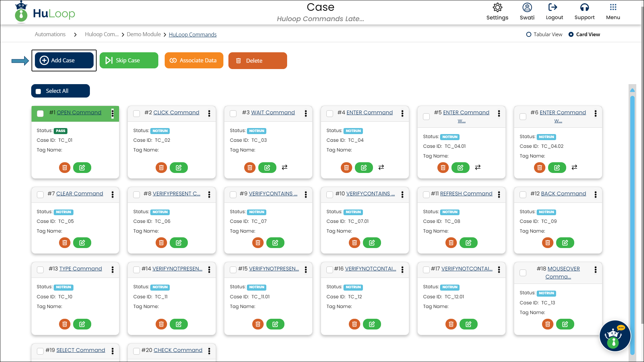Open three-dot menu on #3 WAIT Command
The image size is (644, 362).
306,114
